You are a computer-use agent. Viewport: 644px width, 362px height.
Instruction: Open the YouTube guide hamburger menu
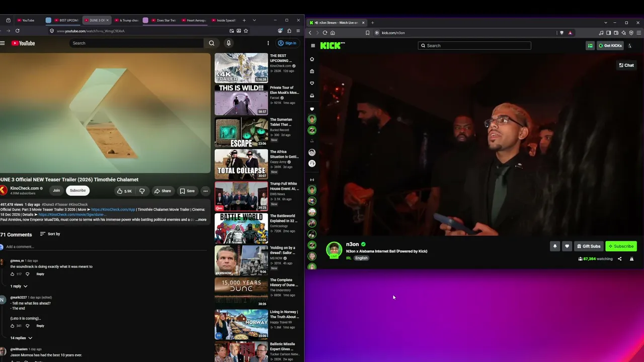(x=3, y=43)
